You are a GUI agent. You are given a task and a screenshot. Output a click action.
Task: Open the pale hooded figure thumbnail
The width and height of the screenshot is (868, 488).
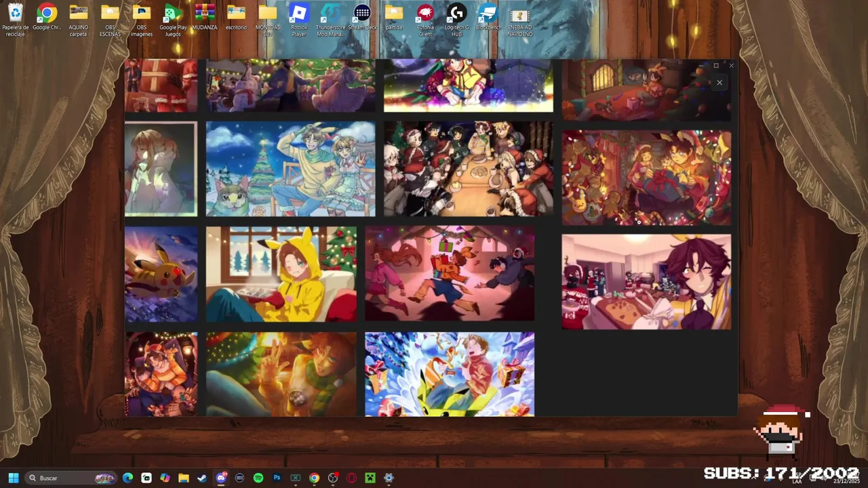(161, 169)
